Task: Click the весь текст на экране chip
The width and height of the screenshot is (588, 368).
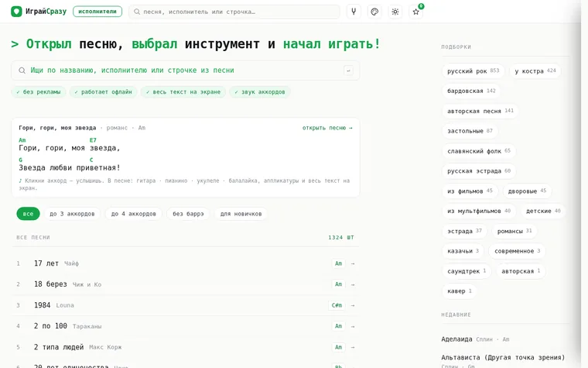Action: pyautogui.click(x=183, y=92)
